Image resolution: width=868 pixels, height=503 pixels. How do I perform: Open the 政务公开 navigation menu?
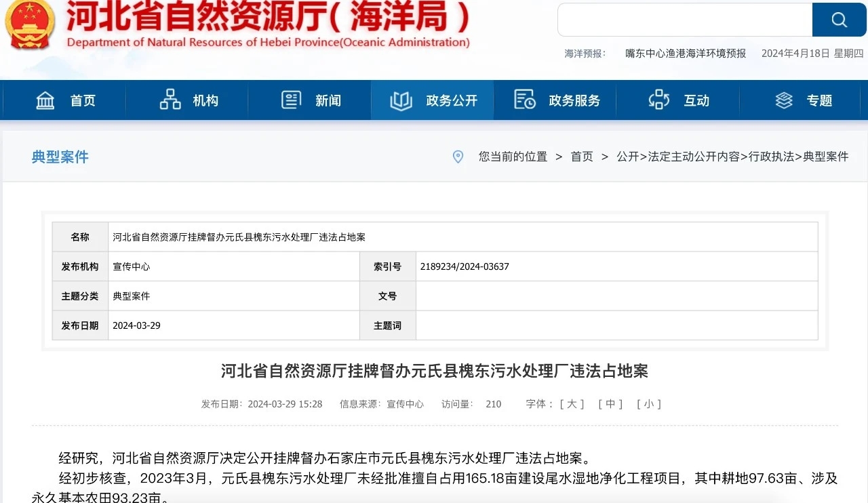433,100
